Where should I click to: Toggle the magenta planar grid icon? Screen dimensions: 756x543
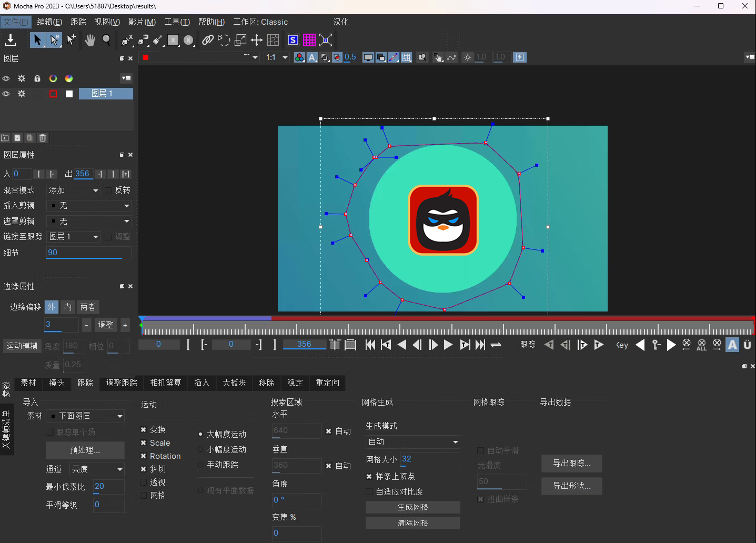309,40
